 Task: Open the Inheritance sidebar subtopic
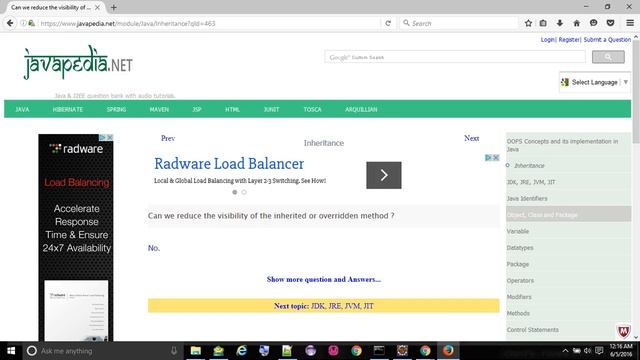click(529, 166)
